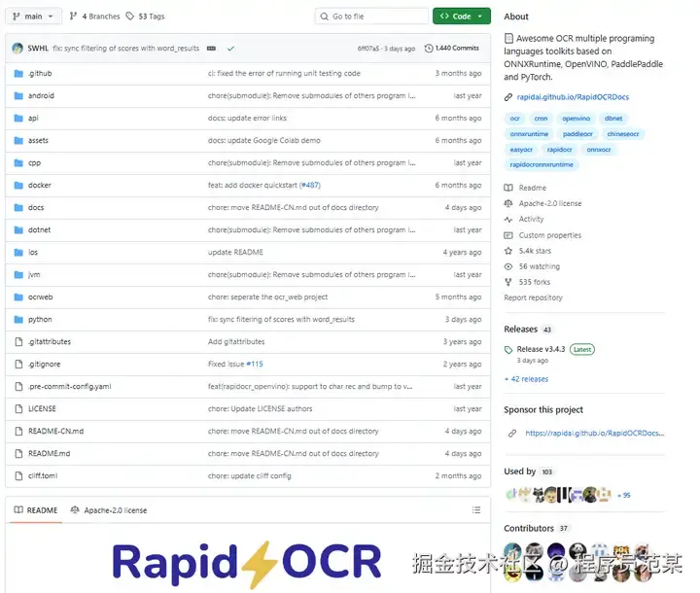
Task: Switch to the Apache-2.0 license tab
Action: 109,510
